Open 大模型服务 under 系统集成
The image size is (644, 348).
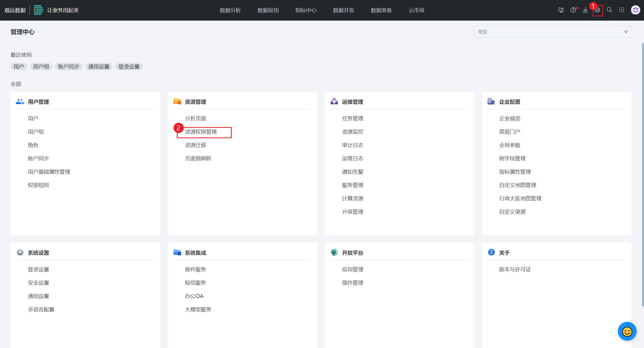(198, 310)
